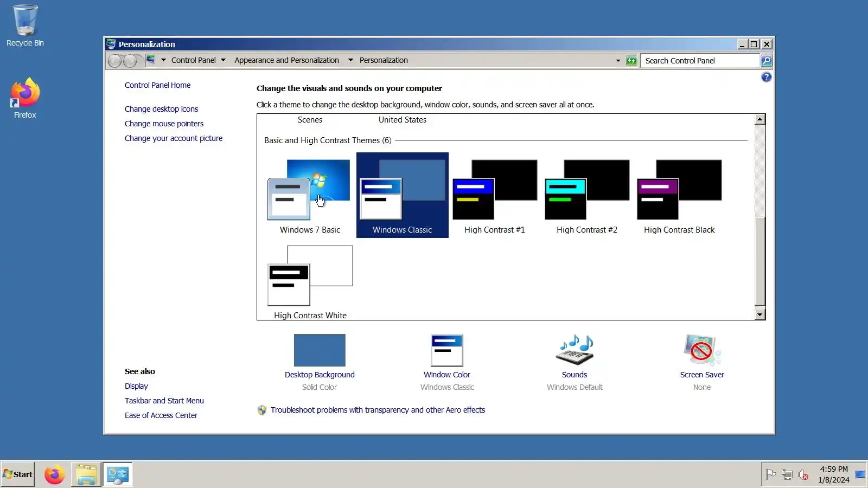The width and height of the screenshot is (868, 488).
Task: Open the Recycle Bin desktop icon
Action: (25, 26)
